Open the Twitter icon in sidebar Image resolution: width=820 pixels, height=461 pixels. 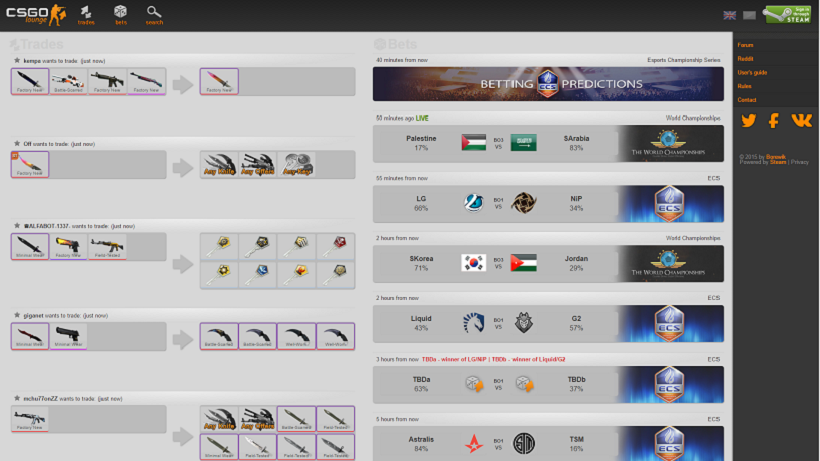click(x=748, y=121)
